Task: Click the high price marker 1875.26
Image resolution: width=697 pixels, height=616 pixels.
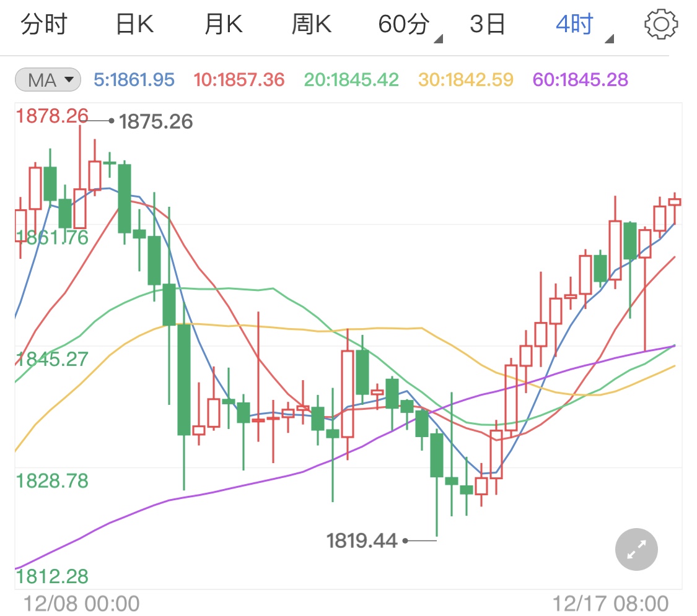Action: click(x=156, y=121)
